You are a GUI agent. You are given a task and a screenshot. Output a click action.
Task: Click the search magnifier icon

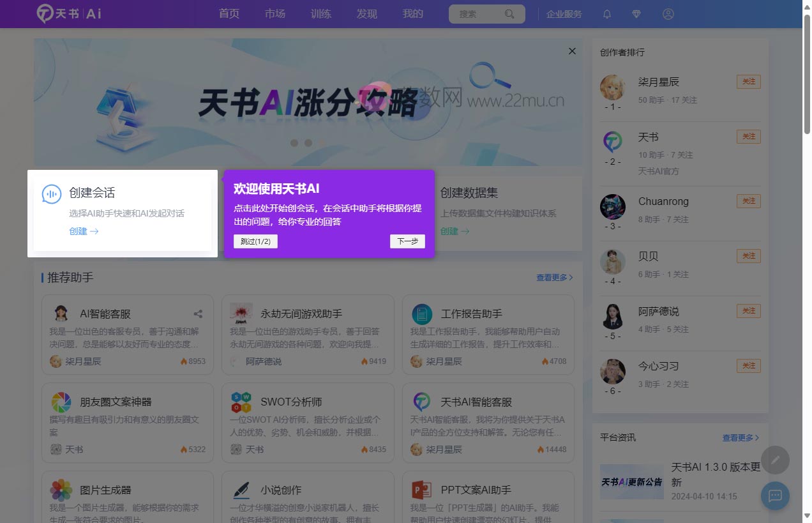[509, 13]
